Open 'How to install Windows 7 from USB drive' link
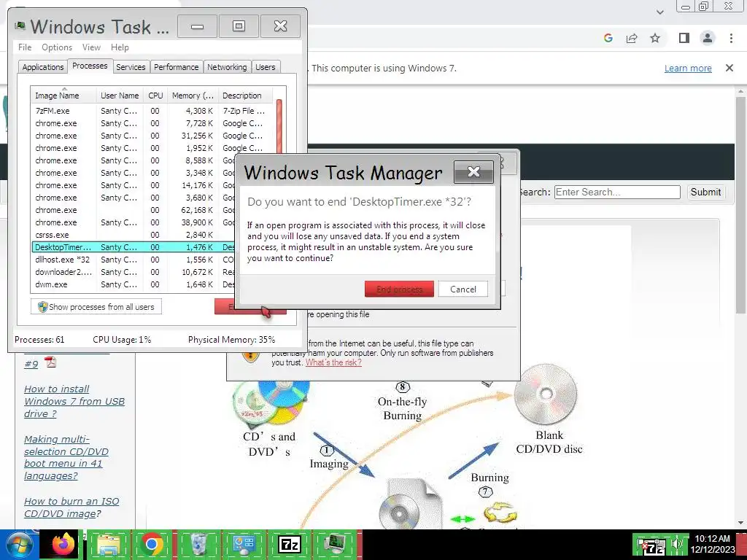 74,401
